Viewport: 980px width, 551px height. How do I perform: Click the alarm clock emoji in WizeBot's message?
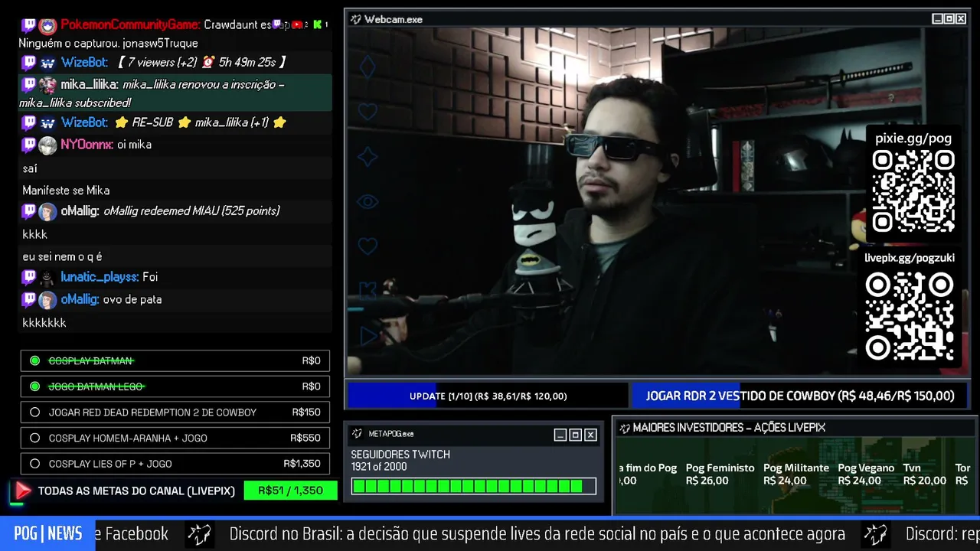click(x=207, y=62)
